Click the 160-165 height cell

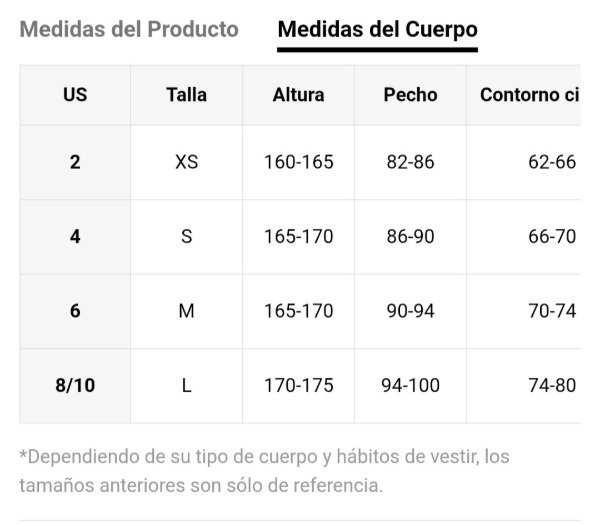(x=298, y=162)
